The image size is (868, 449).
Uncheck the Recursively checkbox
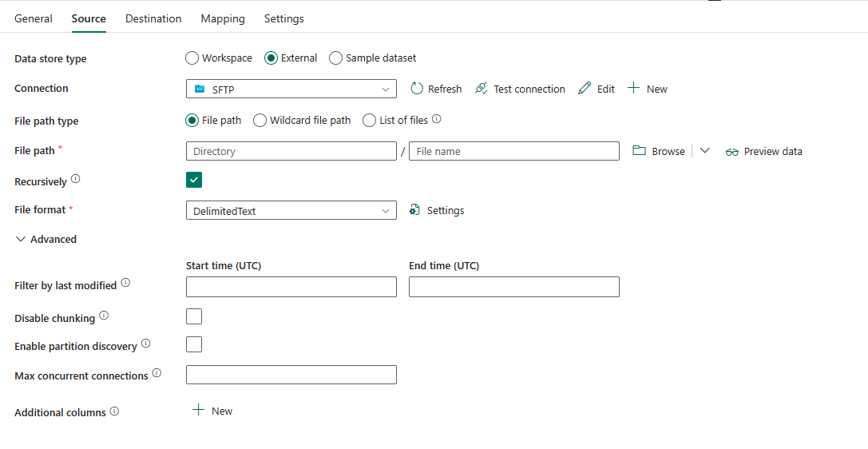[x=194, y=180]
